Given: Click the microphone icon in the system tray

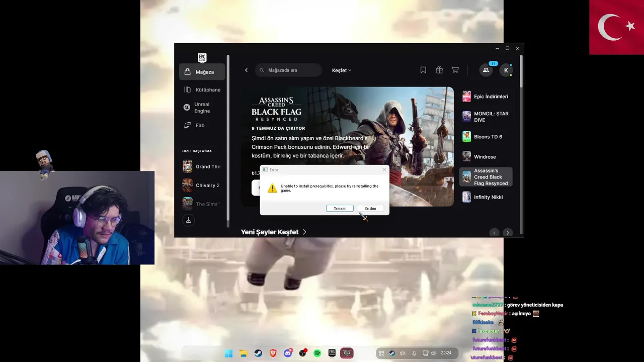Looking at the screenshot, I should coord(414,353).
